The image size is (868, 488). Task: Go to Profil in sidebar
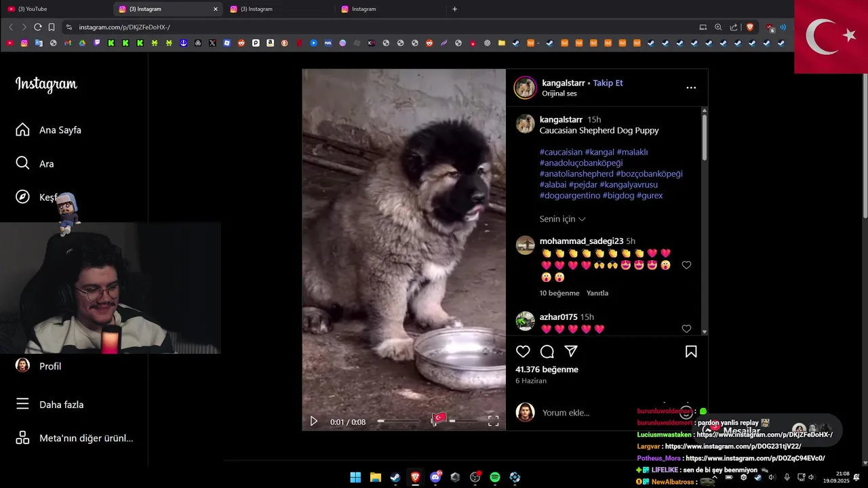(39, 366)
